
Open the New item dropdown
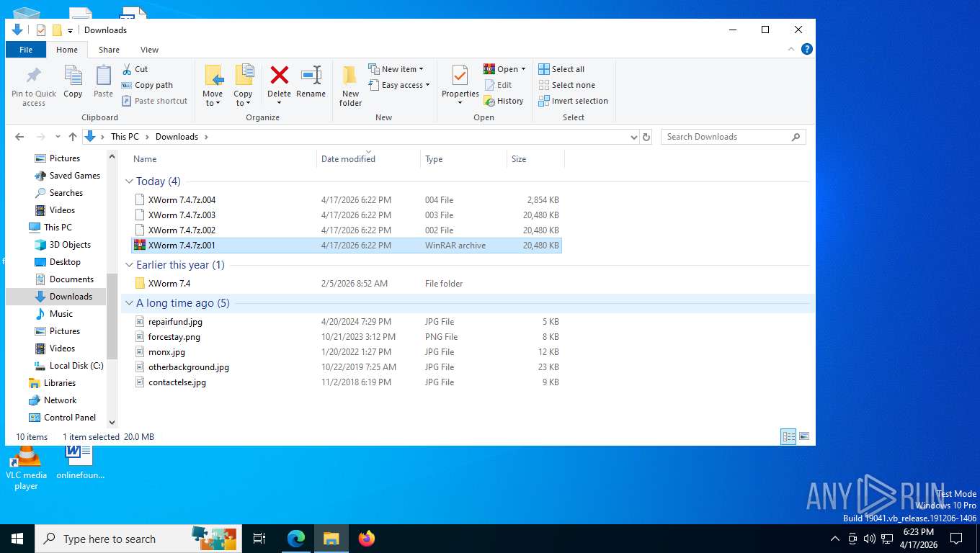tap(396, 69)
